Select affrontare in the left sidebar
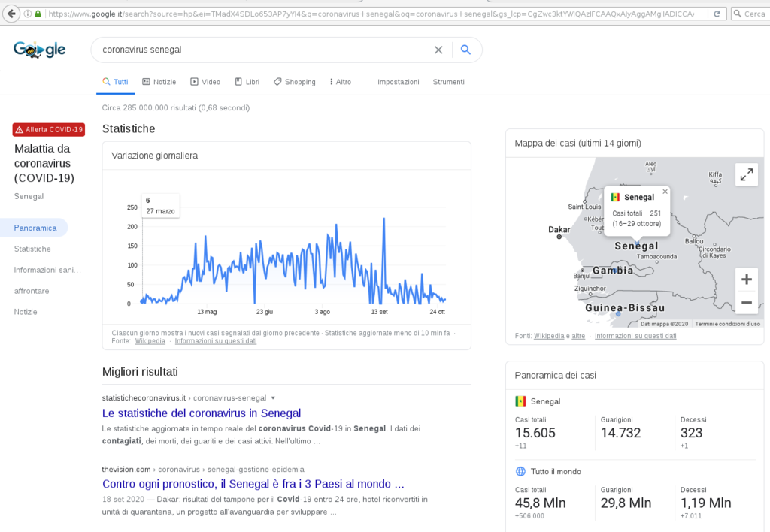Image resolution: width=770 pixels, height=532 pixels. [32, 291]
